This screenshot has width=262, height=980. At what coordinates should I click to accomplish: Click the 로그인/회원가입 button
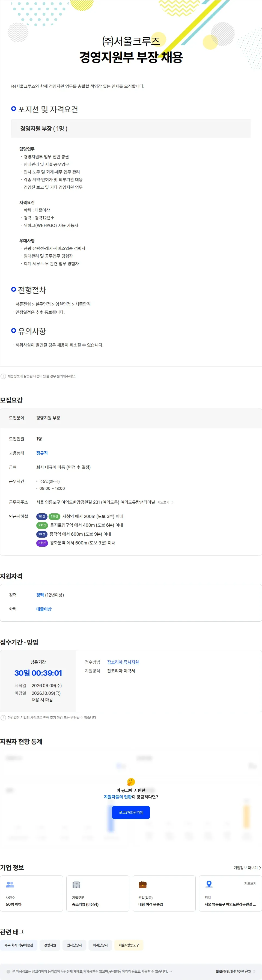(x=131, y=812)
